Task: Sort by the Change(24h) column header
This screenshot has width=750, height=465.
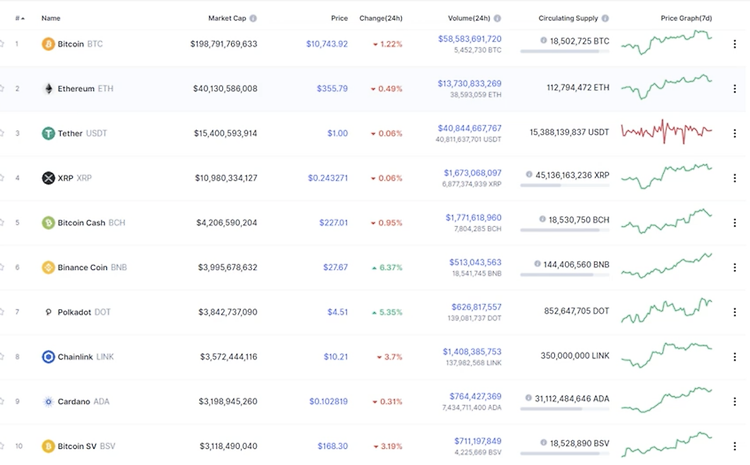Action: 381,18
